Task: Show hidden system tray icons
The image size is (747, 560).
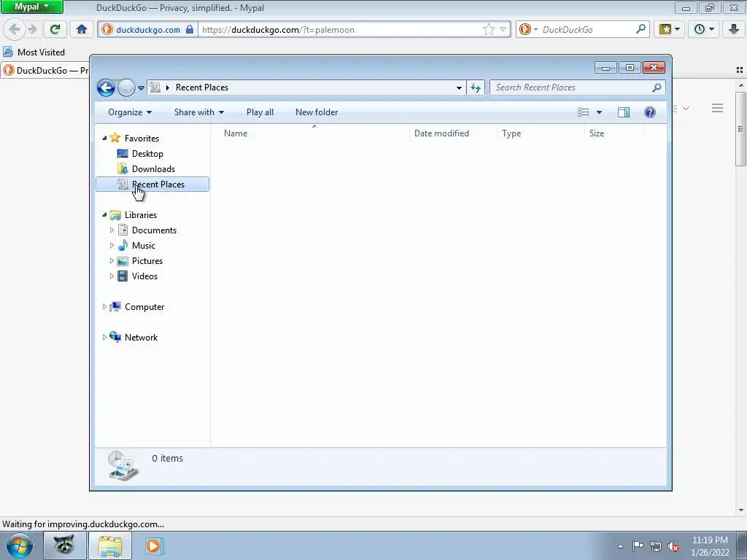Action: [620, 546]
